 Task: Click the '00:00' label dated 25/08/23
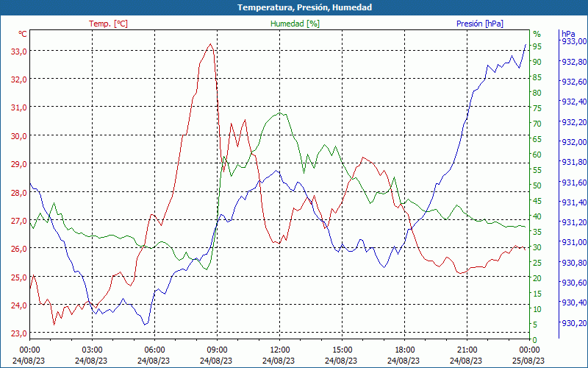point(529,350)
